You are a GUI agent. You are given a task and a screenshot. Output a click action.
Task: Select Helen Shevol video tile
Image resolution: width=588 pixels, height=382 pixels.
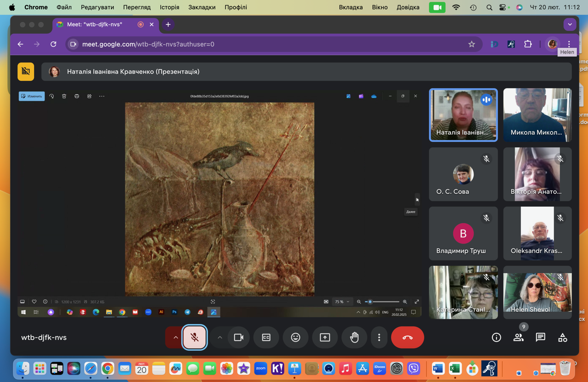[x=537, y=292]
